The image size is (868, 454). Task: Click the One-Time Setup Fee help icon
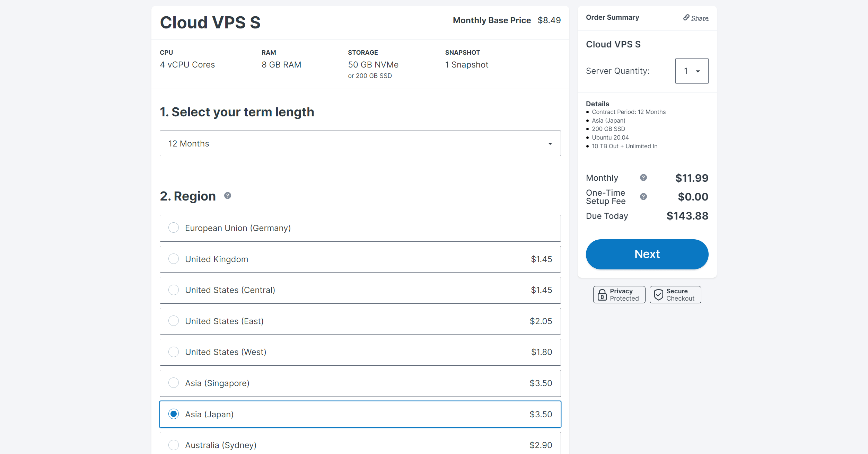click(643, 197)
